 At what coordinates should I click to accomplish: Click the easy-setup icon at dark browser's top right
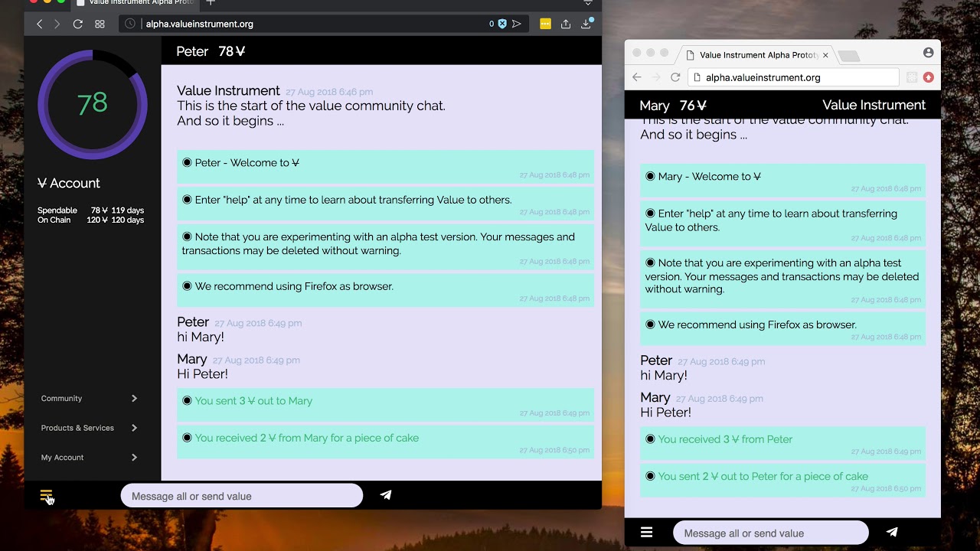[x=588, y=3]
